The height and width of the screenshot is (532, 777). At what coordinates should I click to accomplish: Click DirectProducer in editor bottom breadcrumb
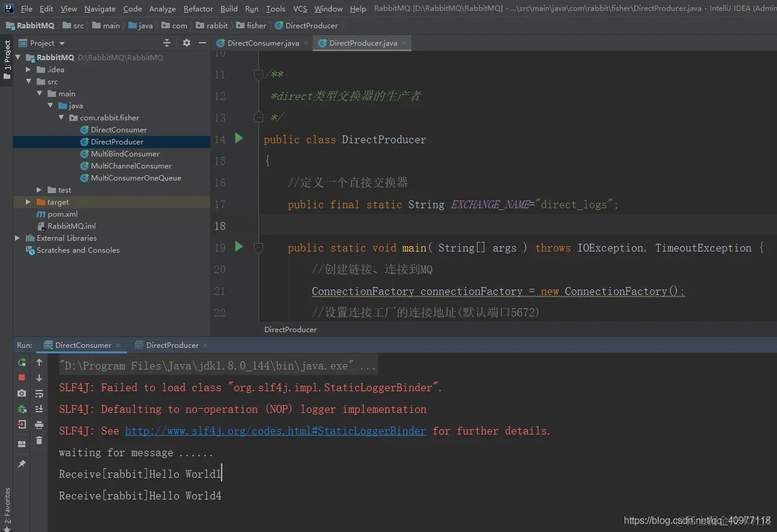tap(290, 329)
